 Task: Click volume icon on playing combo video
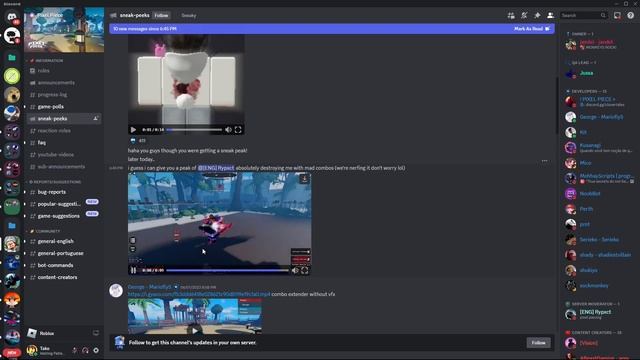coord(295,270)
